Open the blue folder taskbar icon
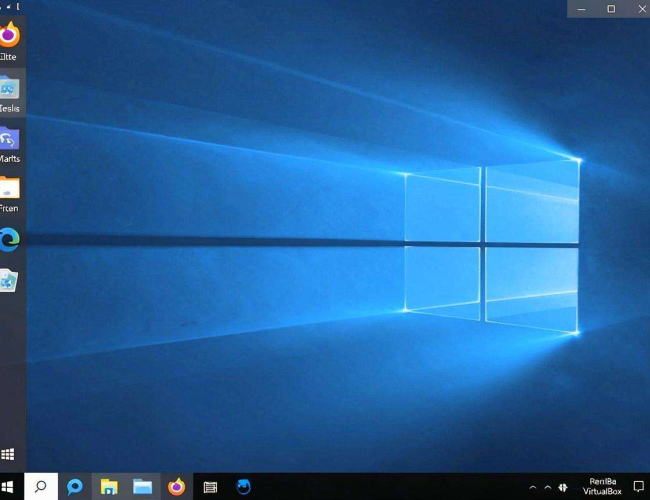 142,487
